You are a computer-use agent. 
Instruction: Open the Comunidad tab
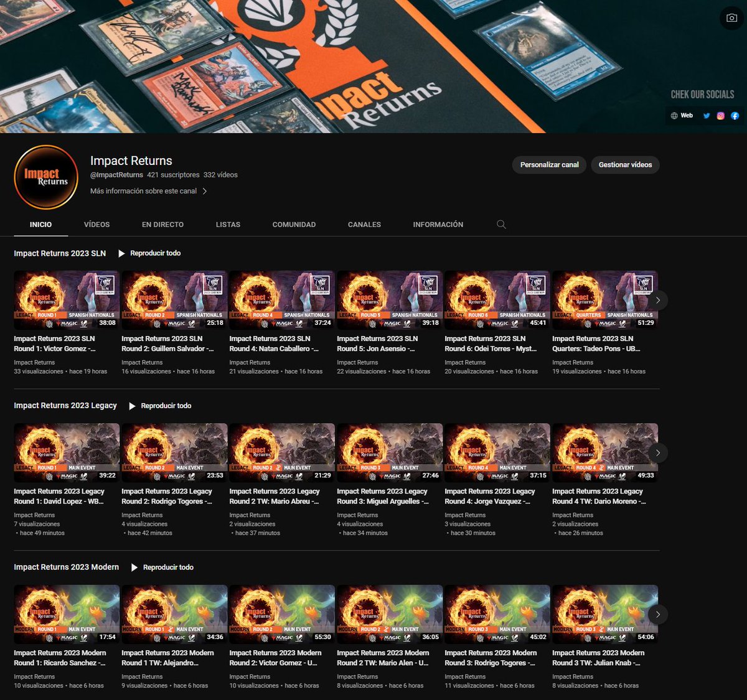pyautogui.click(x=294, y=225)
